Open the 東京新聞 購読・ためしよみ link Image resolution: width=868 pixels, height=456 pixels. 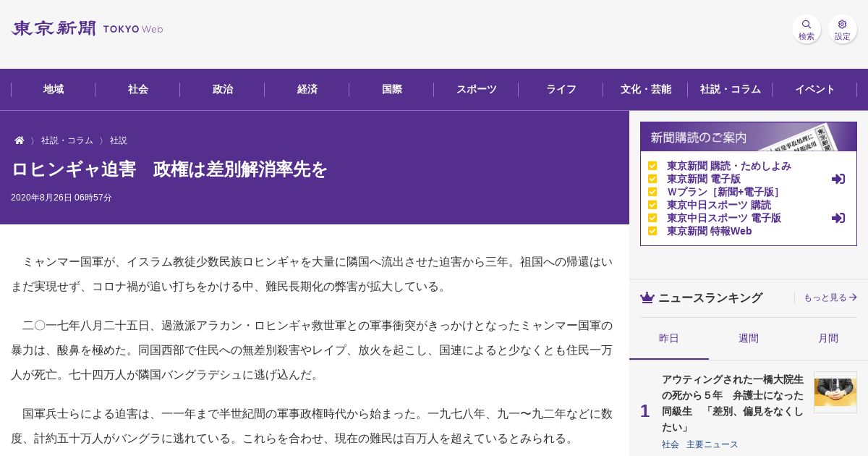[x=729, y=166]
